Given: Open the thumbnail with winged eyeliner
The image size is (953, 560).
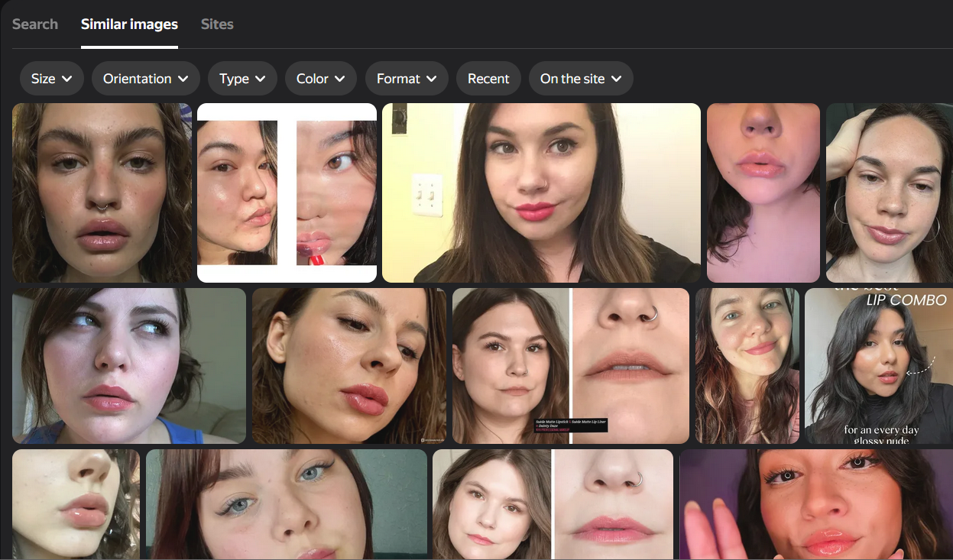Looking at the screenshot, I should click(x=287, y=504).
